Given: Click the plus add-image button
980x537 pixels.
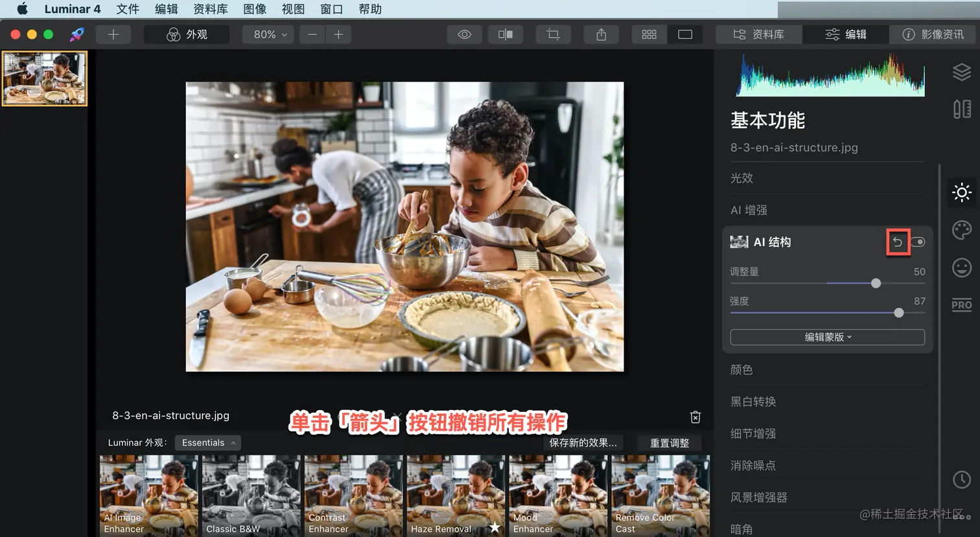Looking at the screenshot, I should click(x=113, y=34).
